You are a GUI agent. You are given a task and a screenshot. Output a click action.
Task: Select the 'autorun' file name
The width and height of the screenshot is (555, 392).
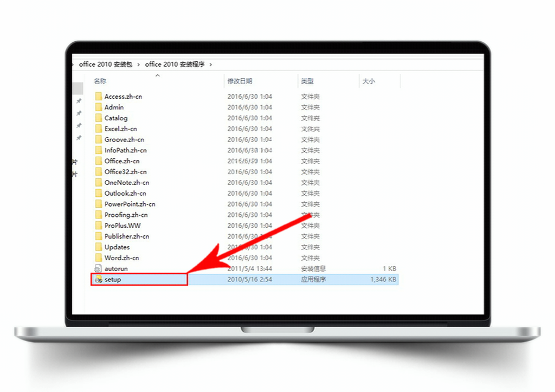pyautogui.click(x=116, y=268)
